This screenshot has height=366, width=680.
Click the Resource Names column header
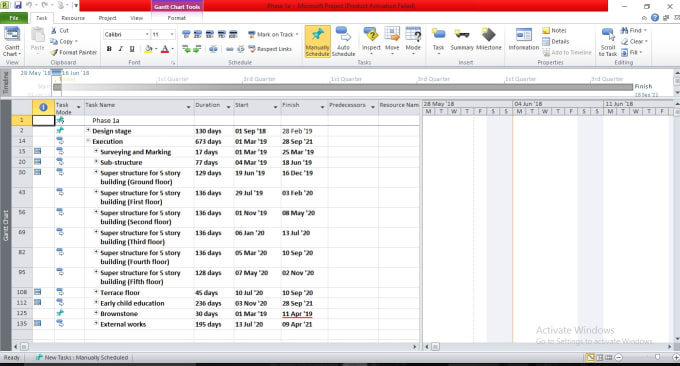(399, 107)
